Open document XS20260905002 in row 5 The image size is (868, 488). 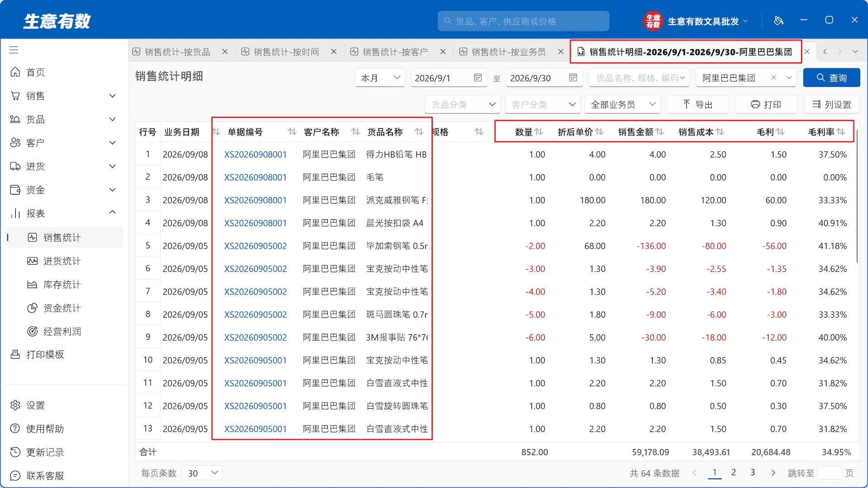(255, 246)
